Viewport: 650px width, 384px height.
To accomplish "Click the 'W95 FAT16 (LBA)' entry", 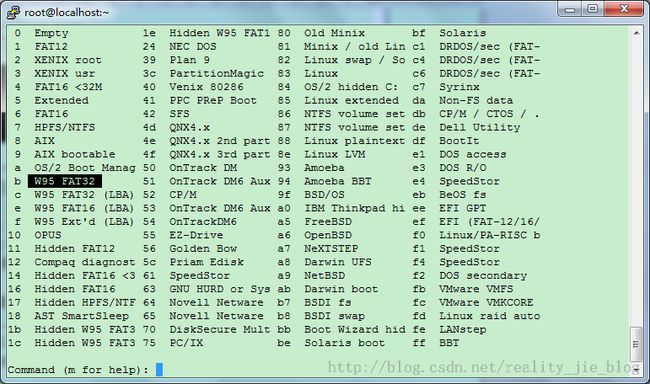I will coord(84,208).
